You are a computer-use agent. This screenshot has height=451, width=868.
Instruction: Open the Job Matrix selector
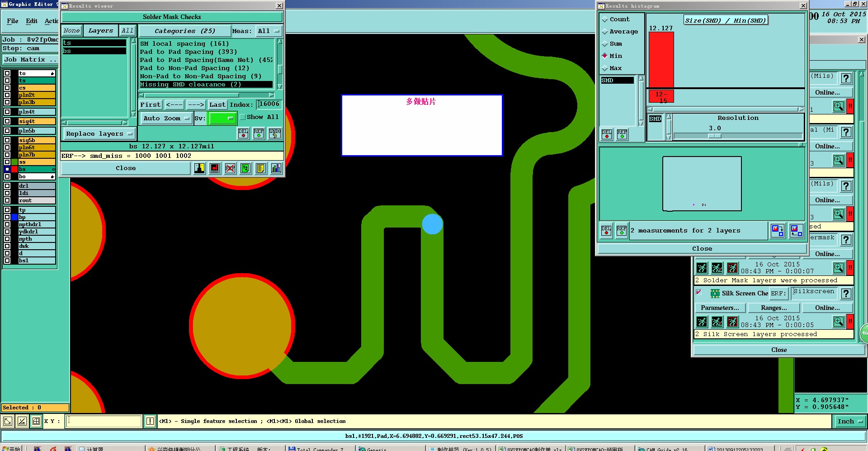point(30,60)
